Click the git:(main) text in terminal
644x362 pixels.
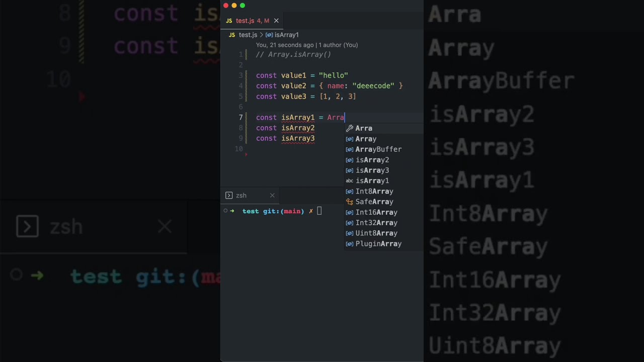(x=283, y=211)
